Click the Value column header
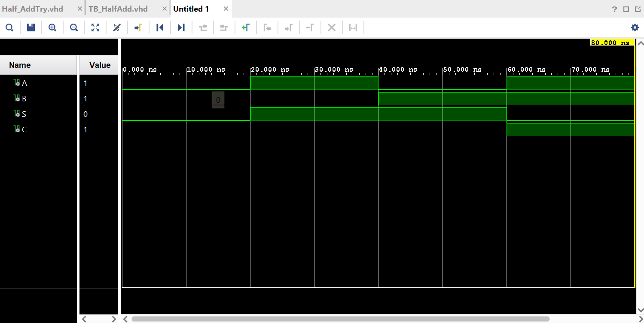644x323 pixels. [x=99, y=65]
